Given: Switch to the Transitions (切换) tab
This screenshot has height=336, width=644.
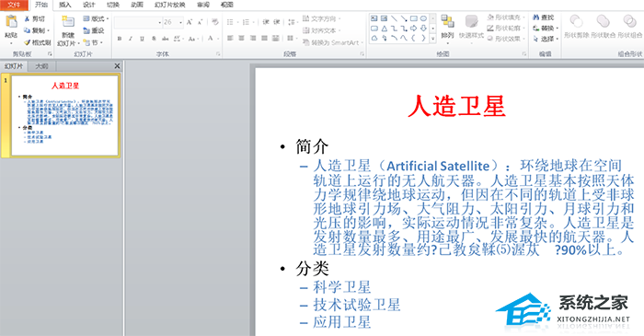Looking at the screenshot, I should (x=113, y=5).
